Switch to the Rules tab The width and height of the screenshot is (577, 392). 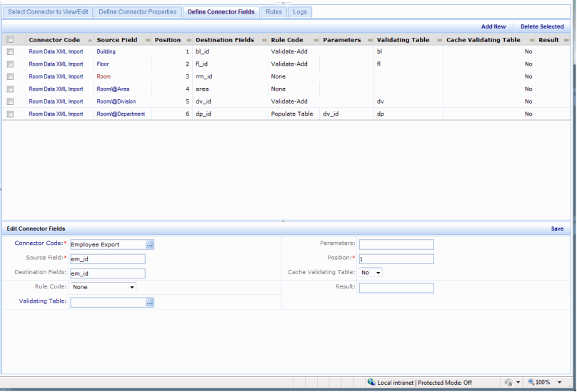click(x=274, y=11)
